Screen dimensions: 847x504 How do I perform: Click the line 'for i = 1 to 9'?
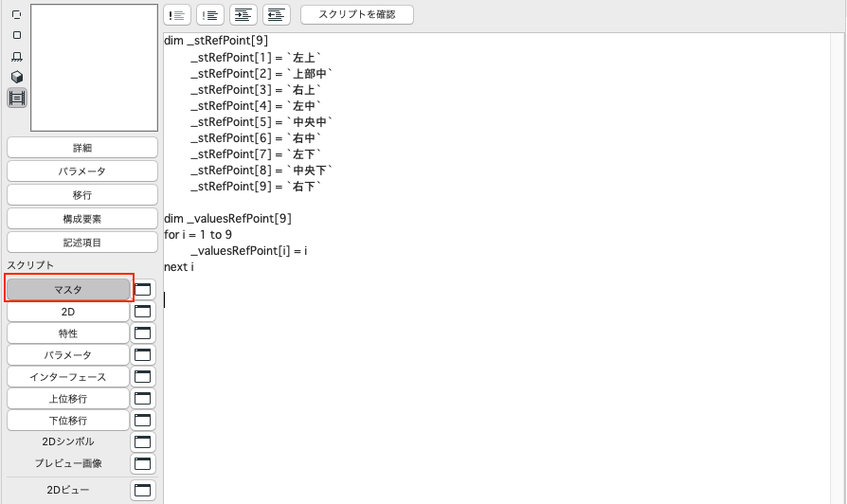(198, 235)
